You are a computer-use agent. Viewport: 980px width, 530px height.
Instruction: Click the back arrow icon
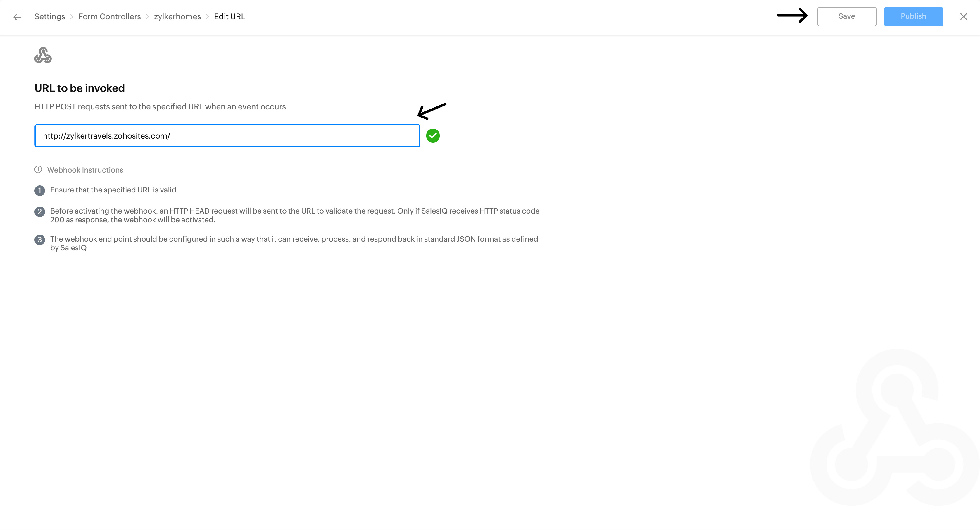[x=17, y=17]
